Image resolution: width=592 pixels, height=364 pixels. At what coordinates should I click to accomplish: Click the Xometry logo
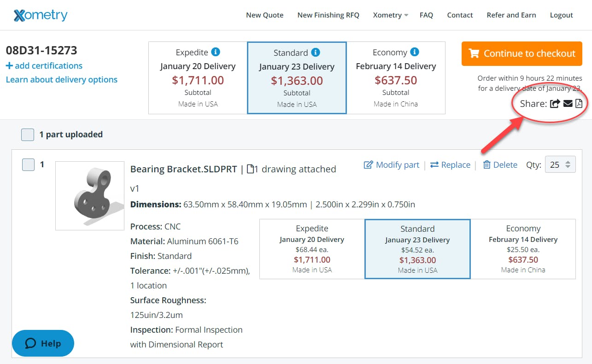point(41,15)
